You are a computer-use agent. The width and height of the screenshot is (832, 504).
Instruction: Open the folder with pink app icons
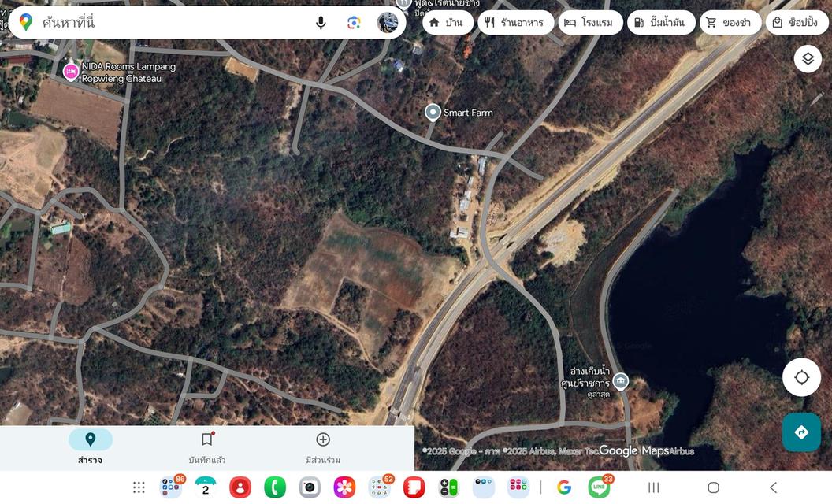click(518, 487)
